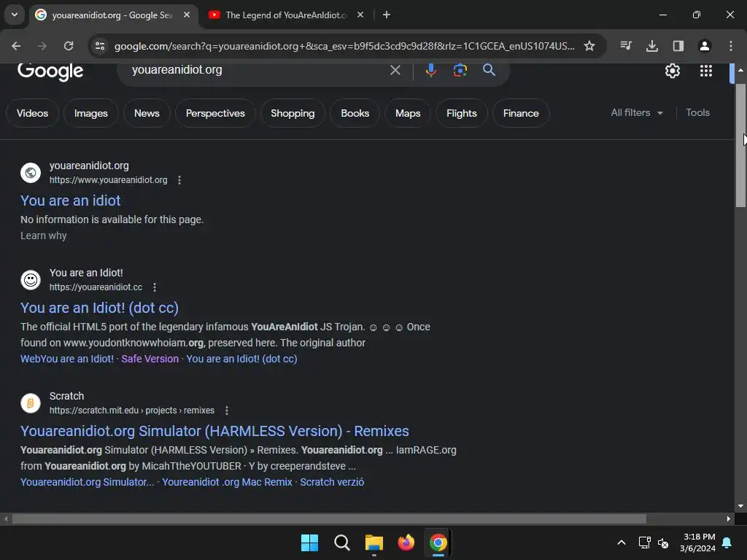This screenshot has width=747, height=560.
Task: Go forward to the next page
Action: click(x=42, y=46)
